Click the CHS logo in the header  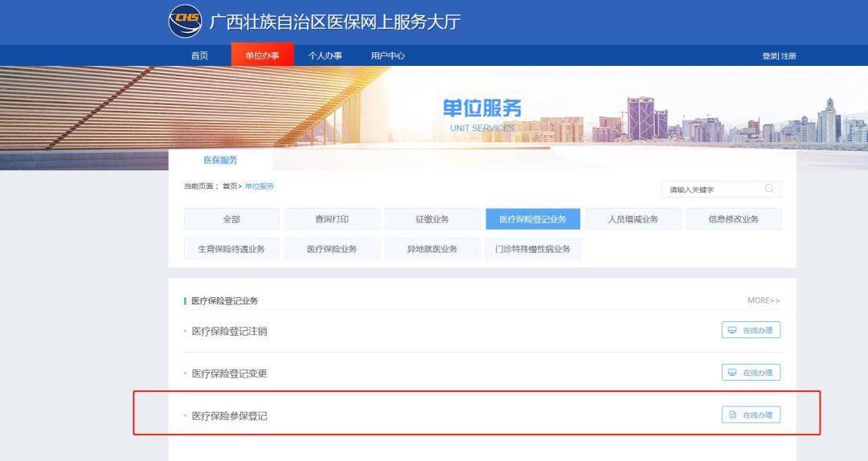185,21
